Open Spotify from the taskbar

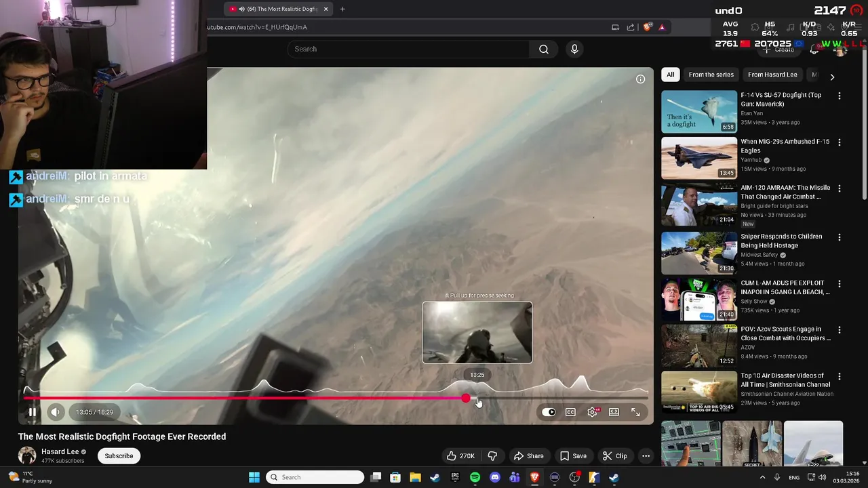tap(475, 477)
